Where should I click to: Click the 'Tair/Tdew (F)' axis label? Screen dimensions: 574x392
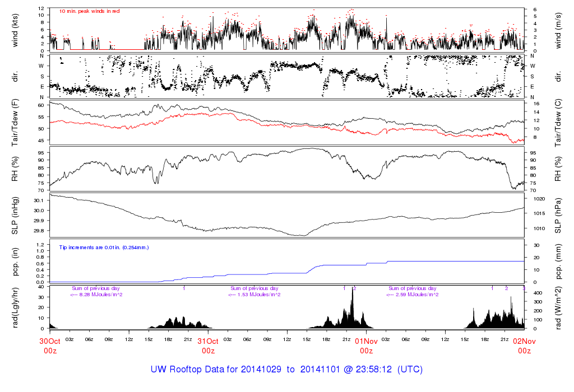(15, 123)
